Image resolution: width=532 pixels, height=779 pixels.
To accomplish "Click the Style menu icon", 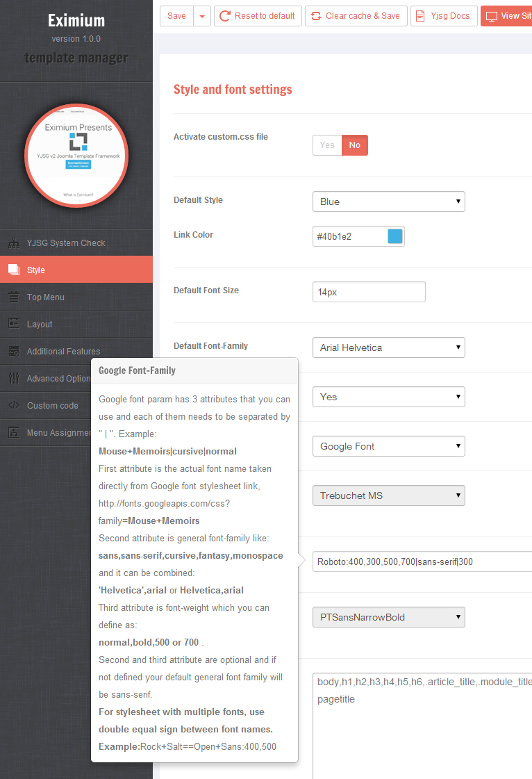I will pos(14,270).
